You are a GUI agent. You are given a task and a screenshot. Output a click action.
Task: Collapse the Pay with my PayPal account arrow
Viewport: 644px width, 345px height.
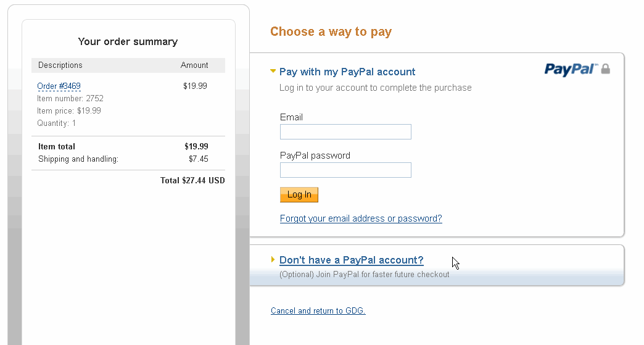click(273, 72)
